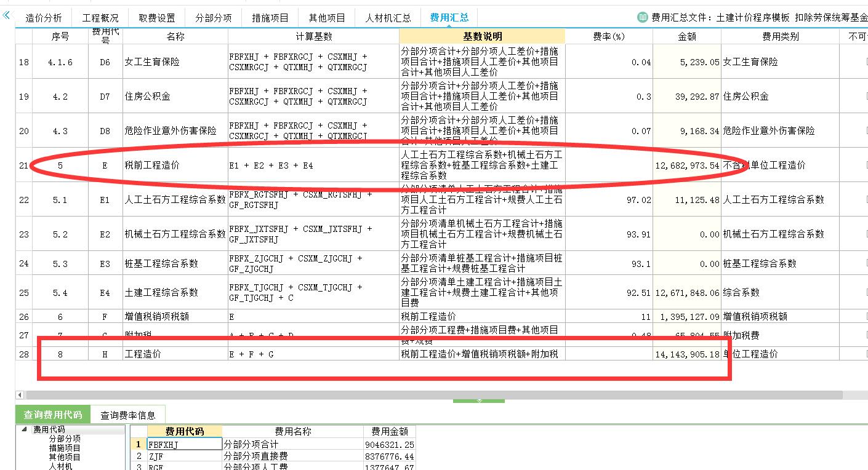Click the 费率(%) column header

click(x=609, y=36)
